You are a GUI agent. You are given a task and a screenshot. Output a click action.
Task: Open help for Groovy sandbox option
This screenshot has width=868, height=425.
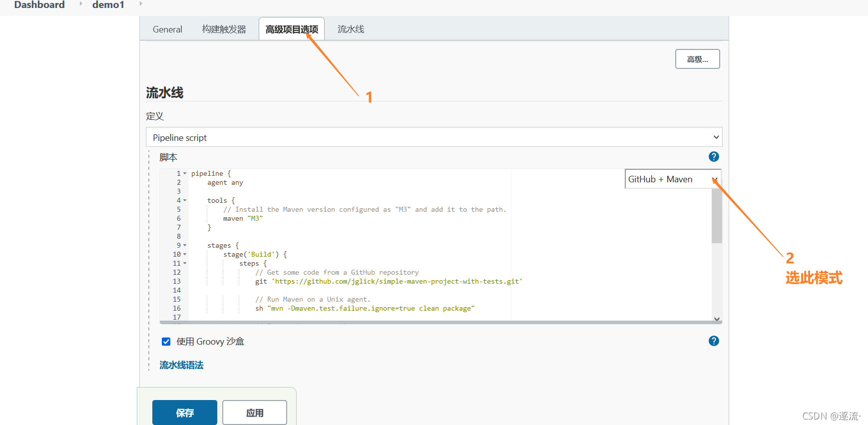(x=714, y=341)
